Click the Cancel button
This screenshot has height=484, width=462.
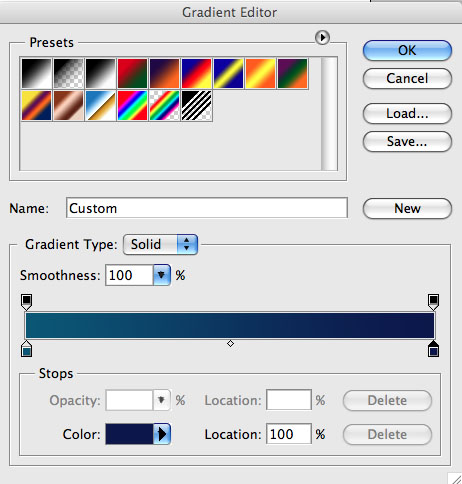407,79
